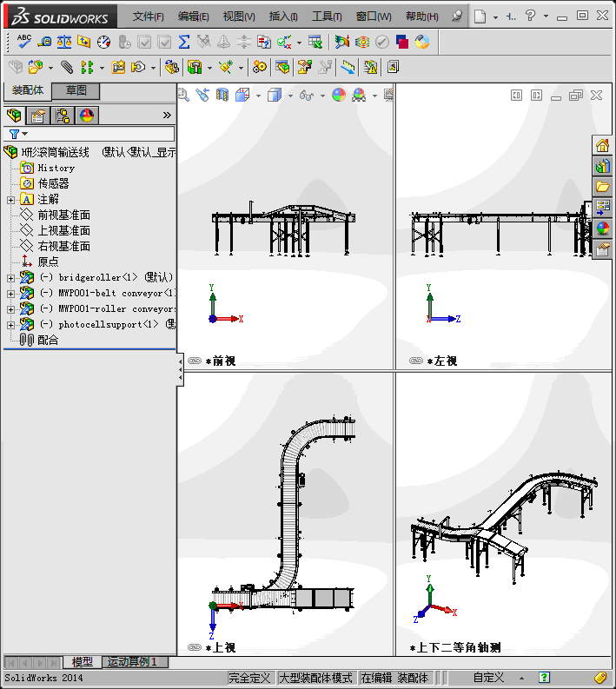Click the Section View icon
The height and width of the screenshot is (689, 616).
coord(222,95)
